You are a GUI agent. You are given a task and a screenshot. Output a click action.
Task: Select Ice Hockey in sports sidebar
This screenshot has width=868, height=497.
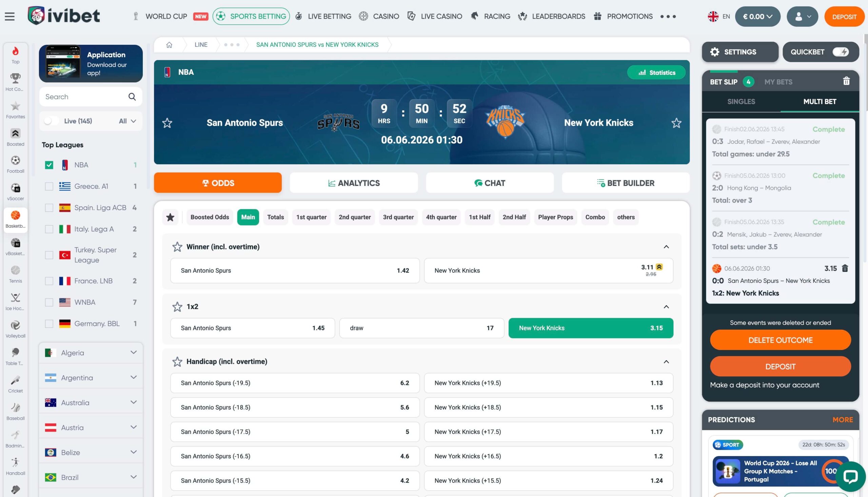15,302
